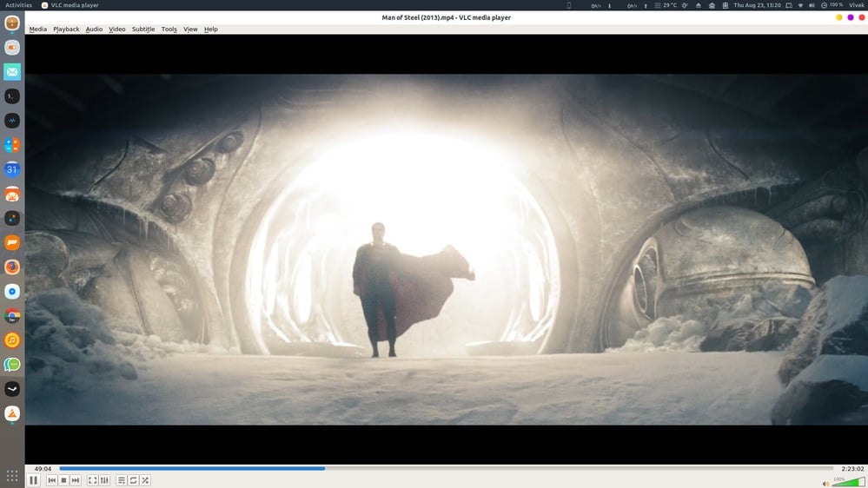
Task: Launch Terminal from dock
Action: (12, 96)
